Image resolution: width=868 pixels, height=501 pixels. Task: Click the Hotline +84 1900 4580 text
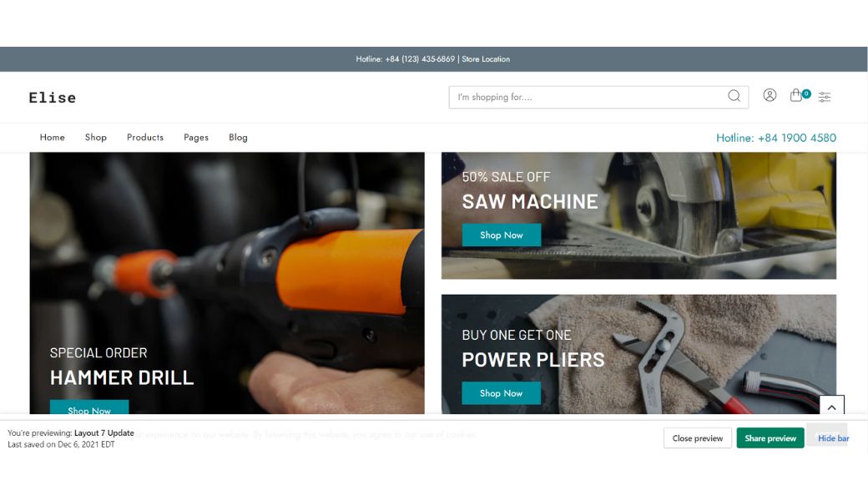click(776, 138)
